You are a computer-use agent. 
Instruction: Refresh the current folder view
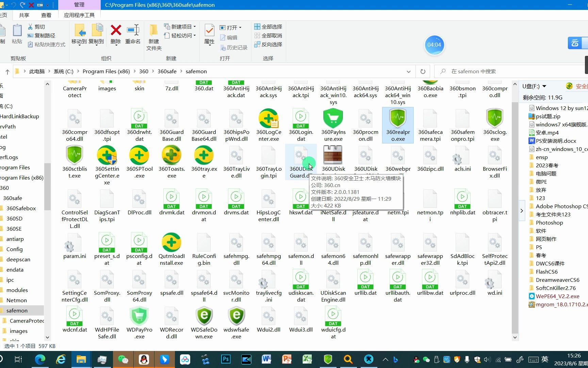point(423,72)
